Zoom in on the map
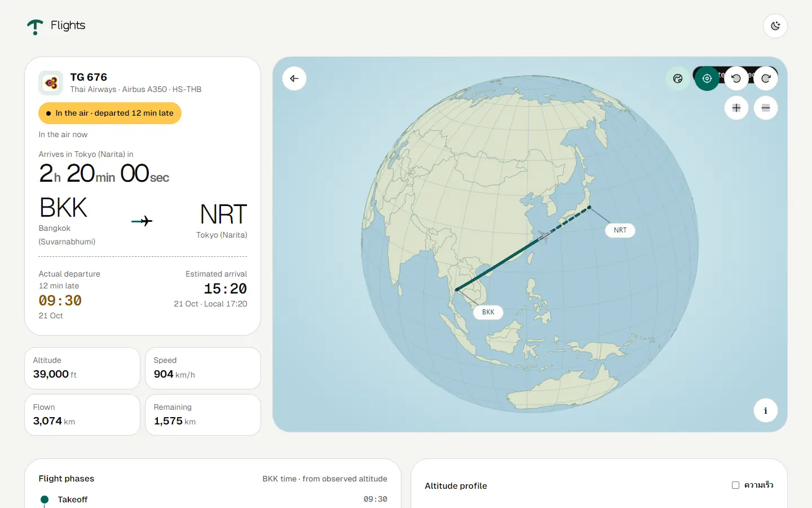Screen dimensions: 812x508 [x=736, y=108]
